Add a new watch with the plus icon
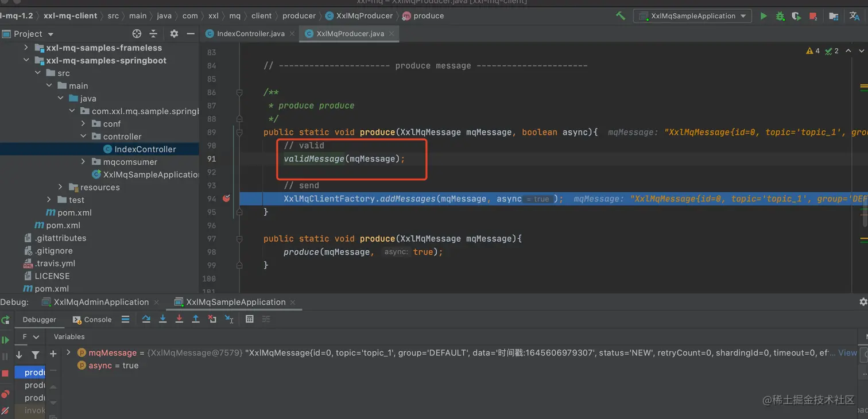Screen dimensions: 868x419 (53, 354)
